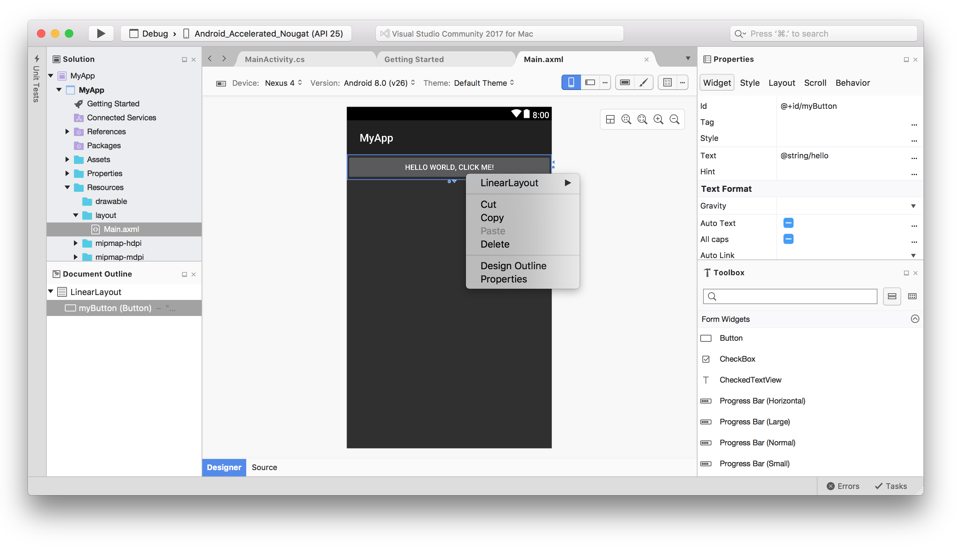Click the theme editor paintbrush icon
This screenshot has height=551, width=980.
[x=643, y=83]
